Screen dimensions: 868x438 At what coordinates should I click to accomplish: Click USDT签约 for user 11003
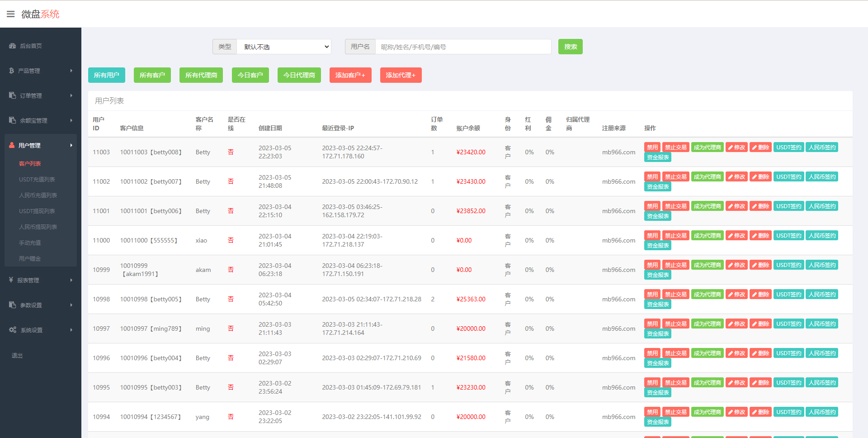788,147
